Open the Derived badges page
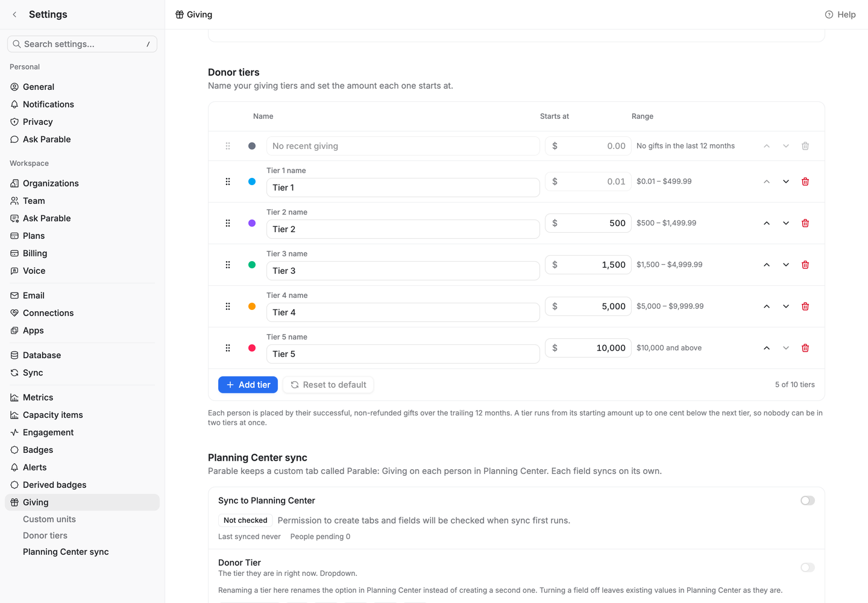Screen dimensions: 868x603 click(x=82, y=485)
